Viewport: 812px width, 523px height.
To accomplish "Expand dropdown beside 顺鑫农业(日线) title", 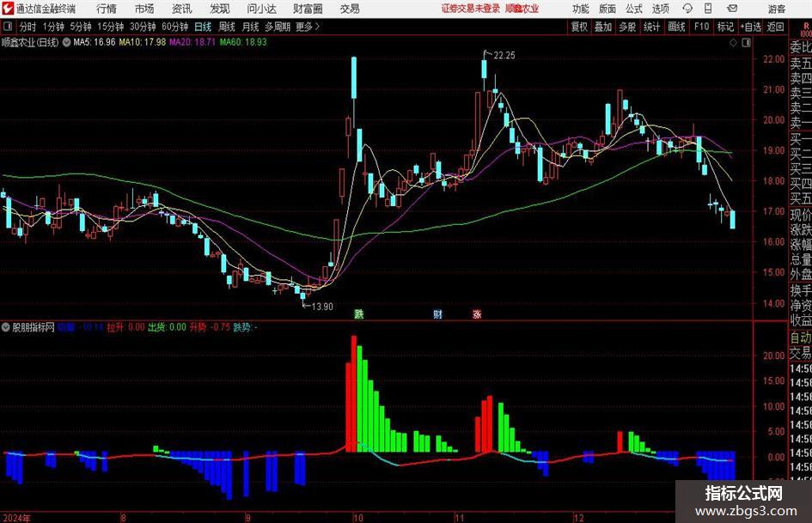I will (66, 42).
